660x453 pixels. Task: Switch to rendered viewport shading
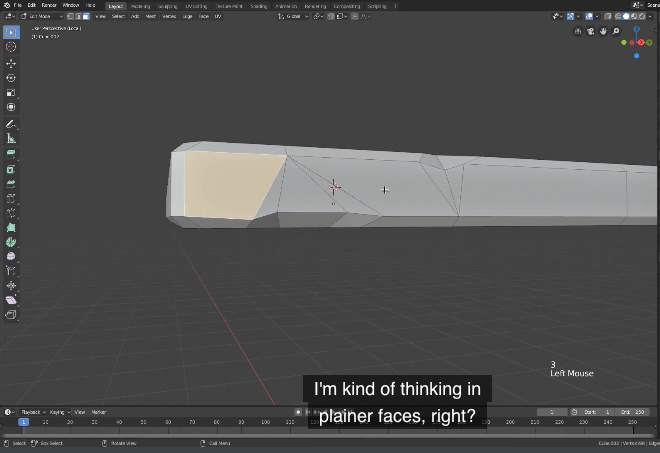(x=642, y=16)
